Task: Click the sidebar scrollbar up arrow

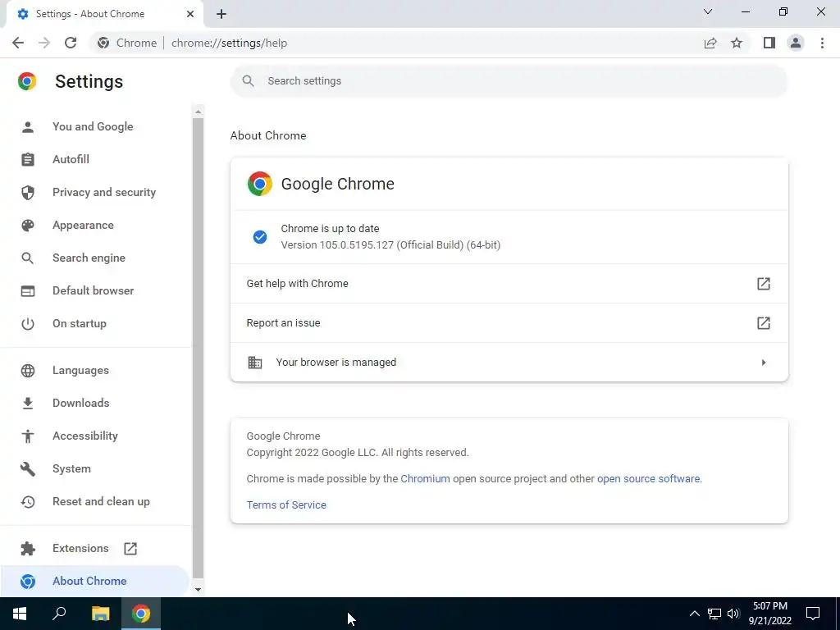Action: pos(199,112)
